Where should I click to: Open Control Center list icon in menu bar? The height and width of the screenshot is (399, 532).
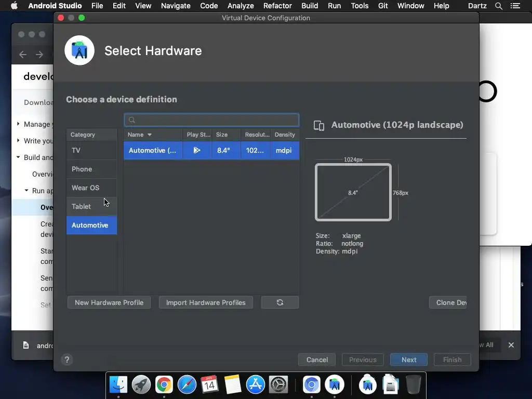tap(515, 6)
